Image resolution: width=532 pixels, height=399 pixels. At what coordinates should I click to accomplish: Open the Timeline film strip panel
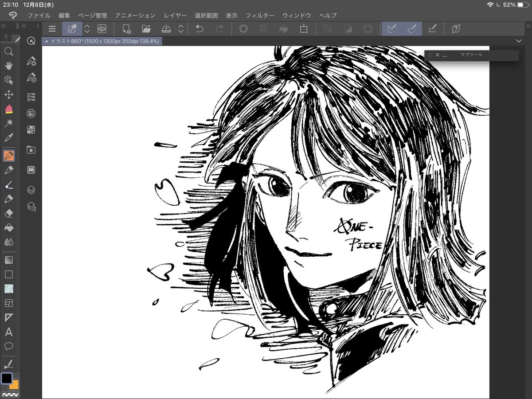point(31,170)
